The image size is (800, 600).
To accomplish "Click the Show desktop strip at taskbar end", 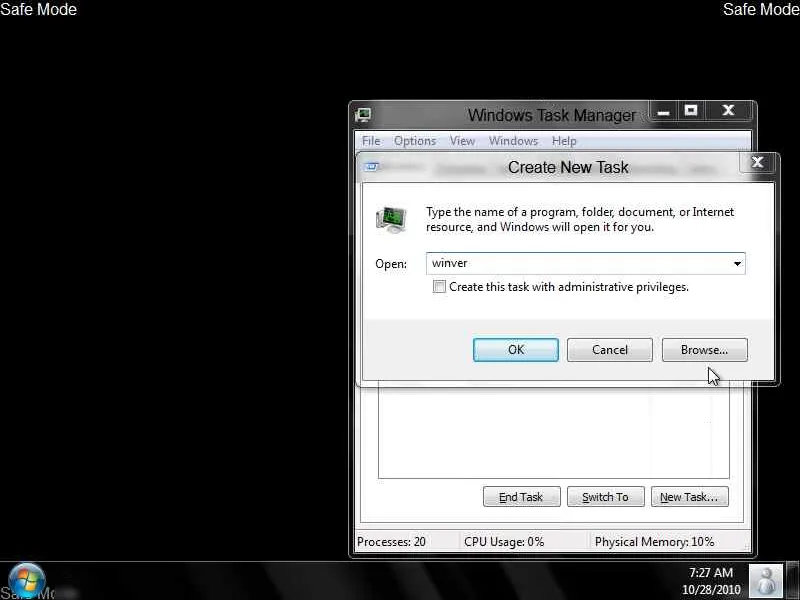I will (792, 581).
